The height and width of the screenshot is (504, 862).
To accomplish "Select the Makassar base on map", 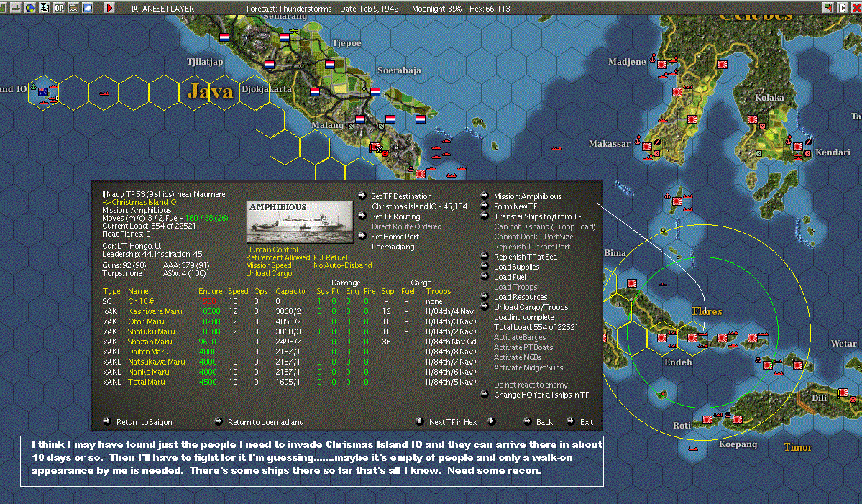I will coord(647,147).
